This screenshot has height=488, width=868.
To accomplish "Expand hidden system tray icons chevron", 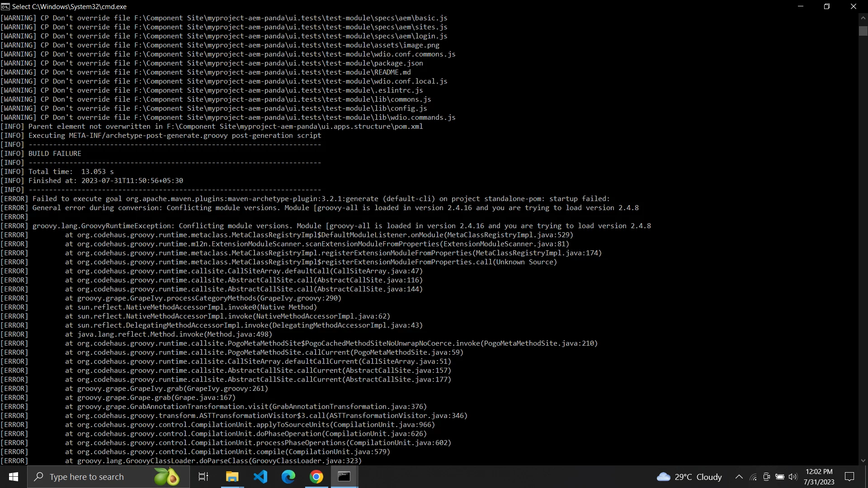I will point(739,477).
